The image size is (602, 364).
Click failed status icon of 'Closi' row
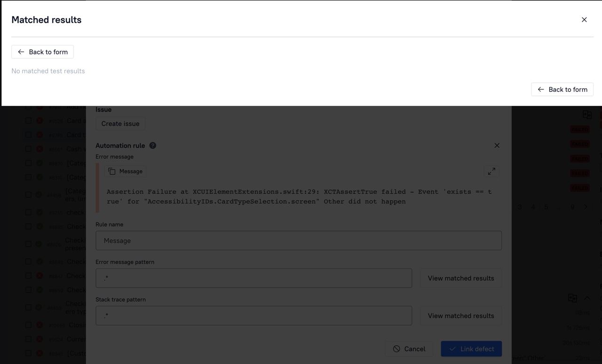(x=40, y=325)
